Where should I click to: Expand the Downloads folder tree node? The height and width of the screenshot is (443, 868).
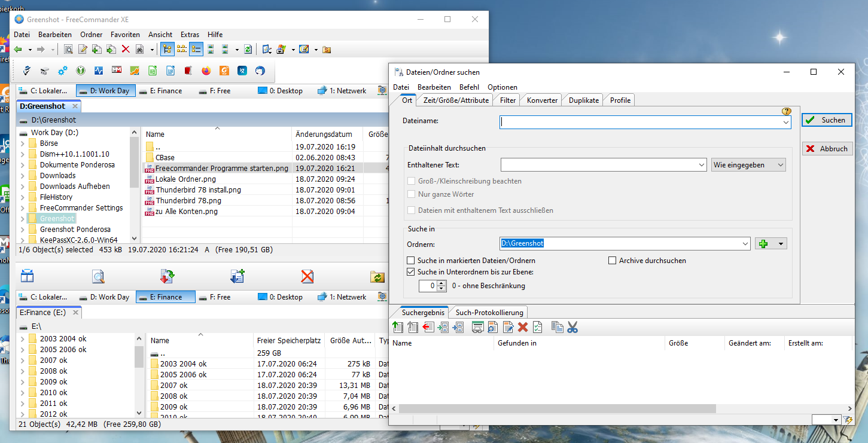coord(23,176)
